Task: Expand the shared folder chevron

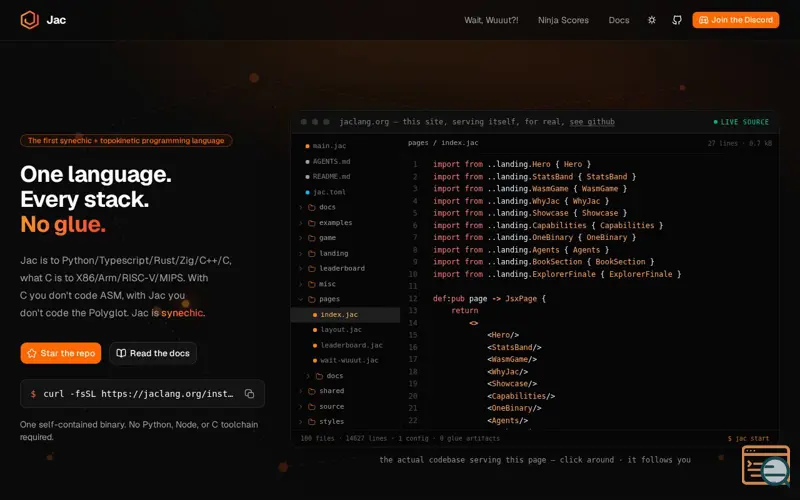Action: 301,391
